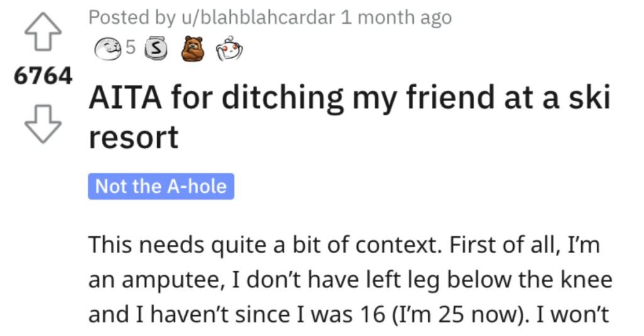Click the award count number 5

tap(130, 48)
